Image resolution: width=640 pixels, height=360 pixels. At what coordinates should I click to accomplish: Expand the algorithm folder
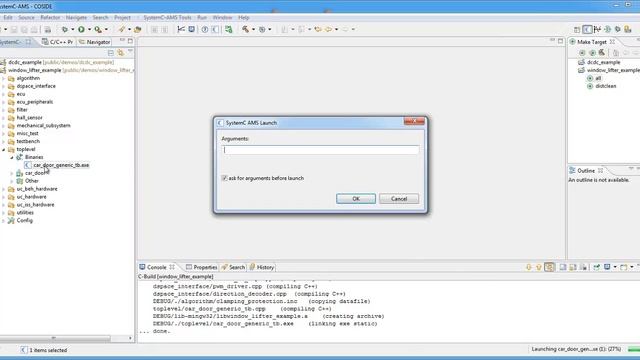point(4,78)
